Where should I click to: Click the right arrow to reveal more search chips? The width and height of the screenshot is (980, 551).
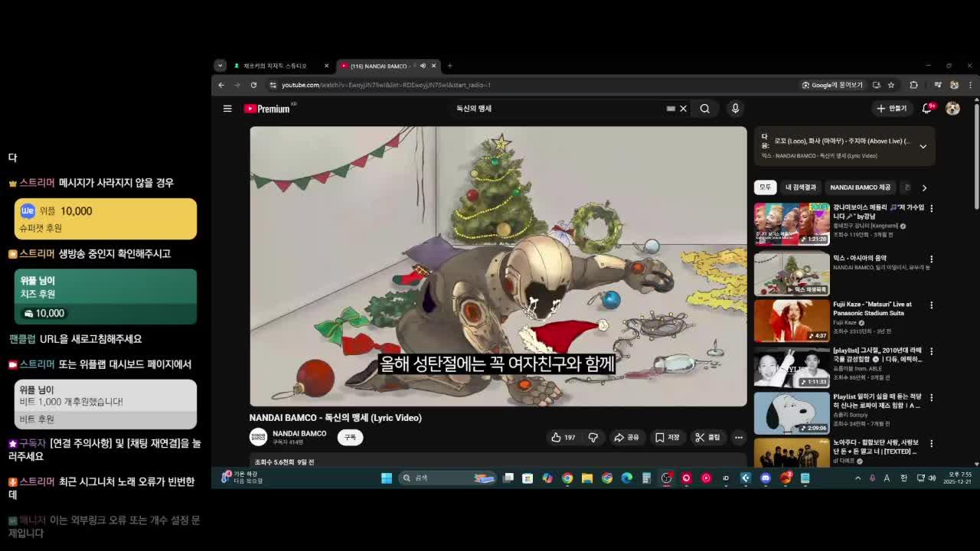tap(924, 187)
